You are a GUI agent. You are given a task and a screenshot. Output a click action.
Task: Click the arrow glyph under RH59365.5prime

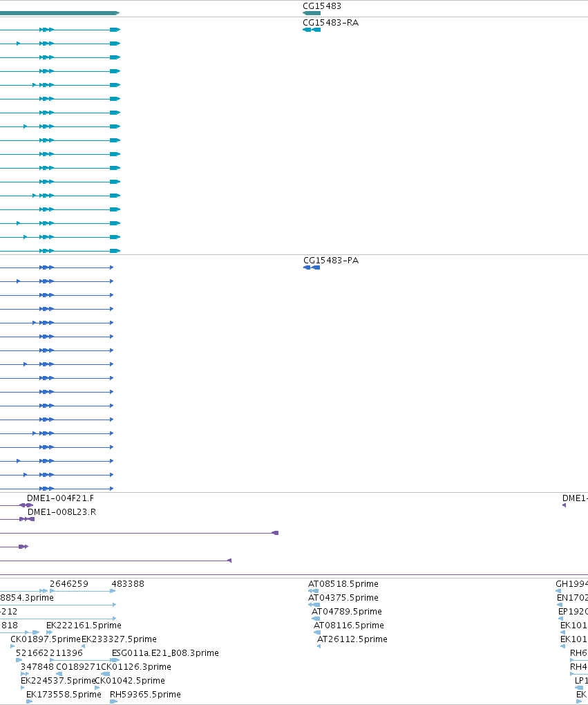point(114,702)
